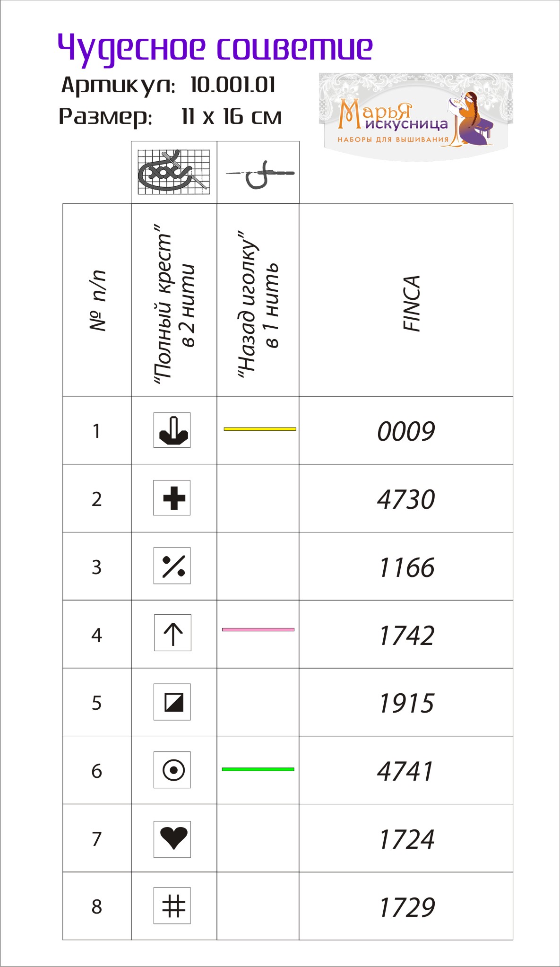The width and height of the screenshot is (560, 967).
Task: Click thread code 0009
Action: pos(406,431)
